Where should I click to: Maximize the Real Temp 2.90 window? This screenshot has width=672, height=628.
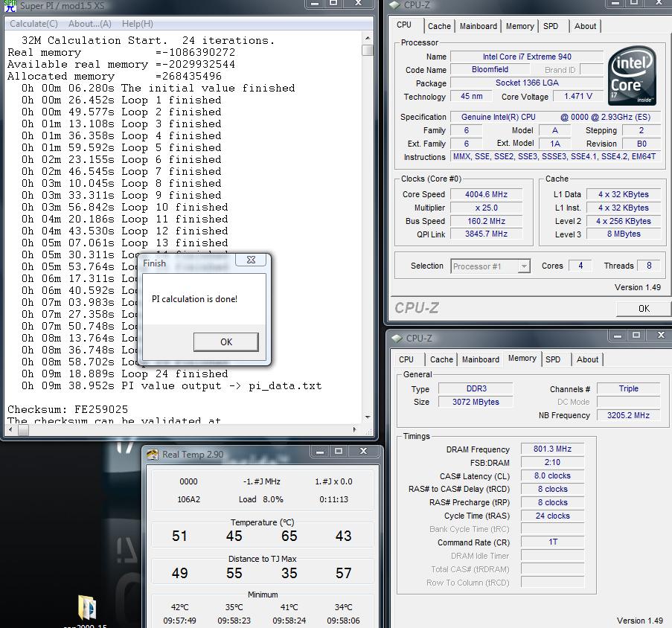339,451
